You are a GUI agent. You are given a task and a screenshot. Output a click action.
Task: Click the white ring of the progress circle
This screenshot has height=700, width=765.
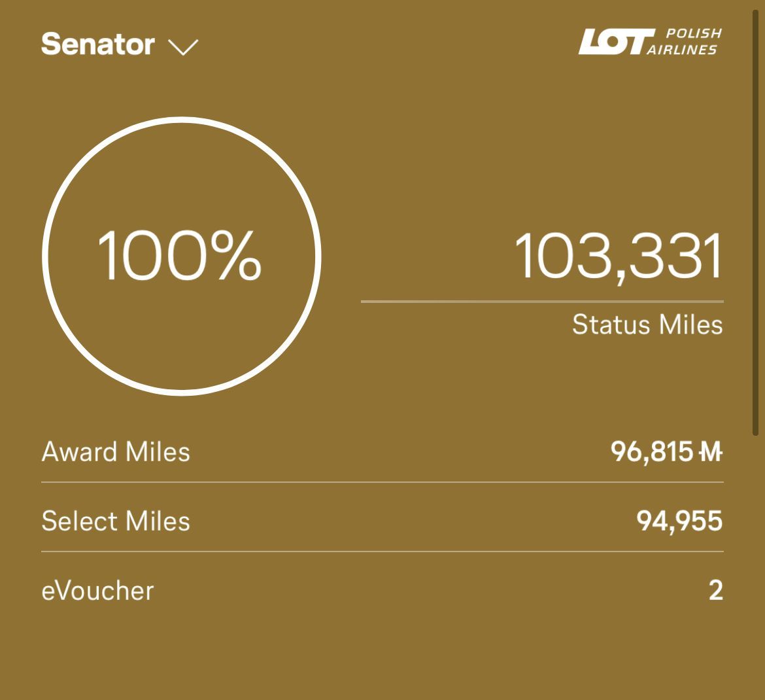click(182, 120)
